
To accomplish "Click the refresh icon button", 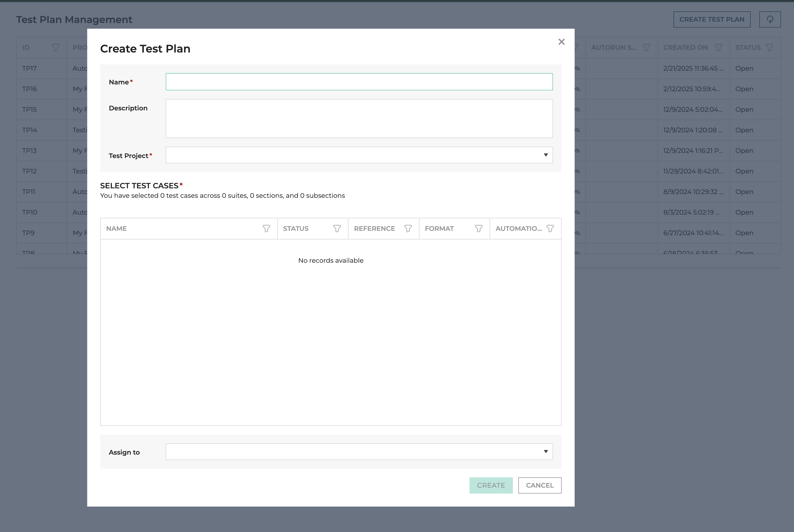I will click(x=770, y=20).
